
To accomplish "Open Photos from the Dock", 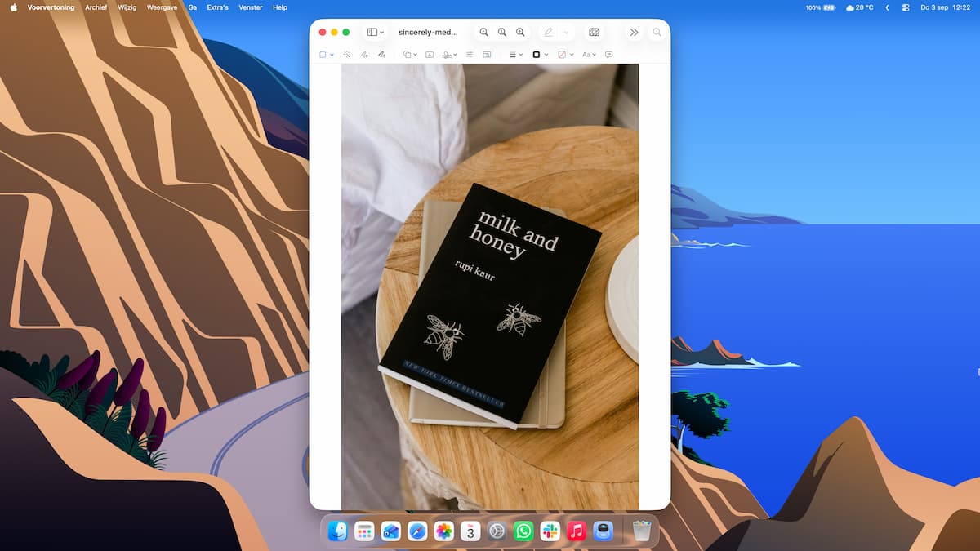I will (x=443, y=531).
